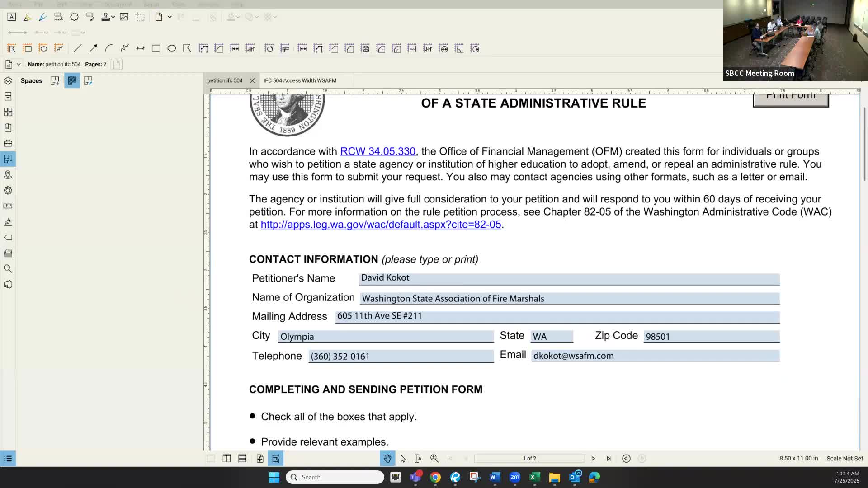Click the Name of Organization field
868x488 pixels.
pos(570,298)
